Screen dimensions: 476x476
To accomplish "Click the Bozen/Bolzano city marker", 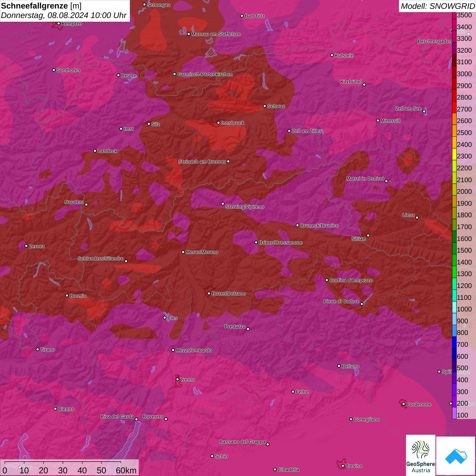I will click(x=209, y=293).
